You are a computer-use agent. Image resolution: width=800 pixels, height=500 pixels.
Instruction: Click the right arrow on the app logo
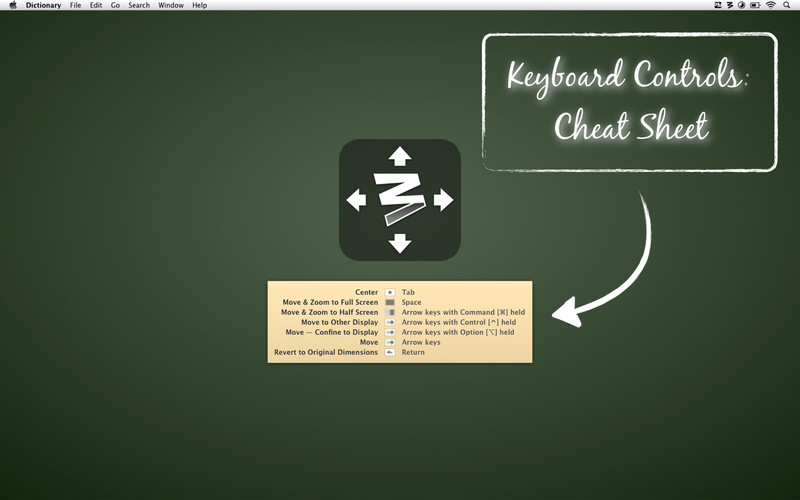[x=443, y=199]
